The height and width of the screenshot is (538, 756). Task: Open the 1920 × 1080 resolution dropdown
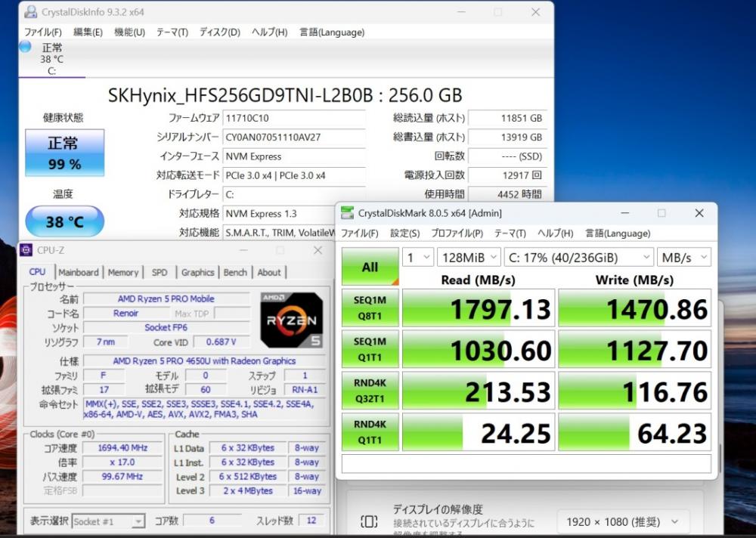(623, 521)
